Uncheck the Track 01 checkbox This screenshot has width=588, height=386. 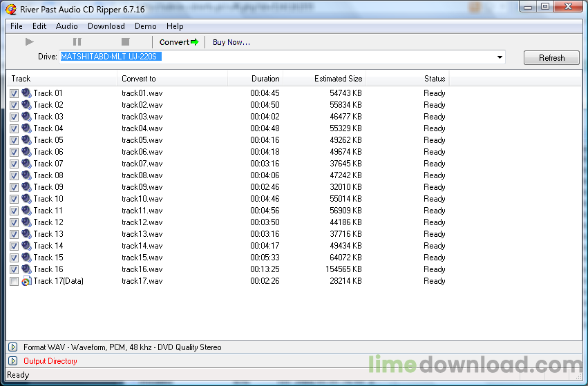15,93
